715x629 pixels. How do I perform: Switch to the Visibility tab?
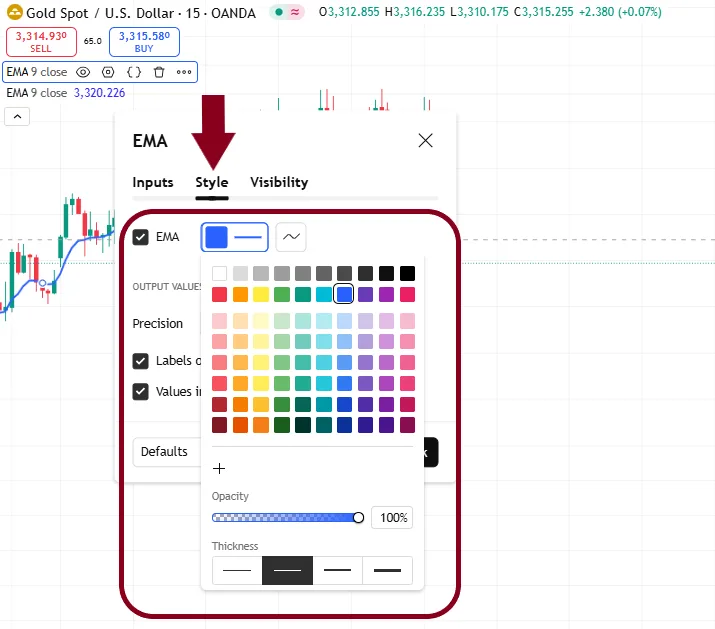279,182
